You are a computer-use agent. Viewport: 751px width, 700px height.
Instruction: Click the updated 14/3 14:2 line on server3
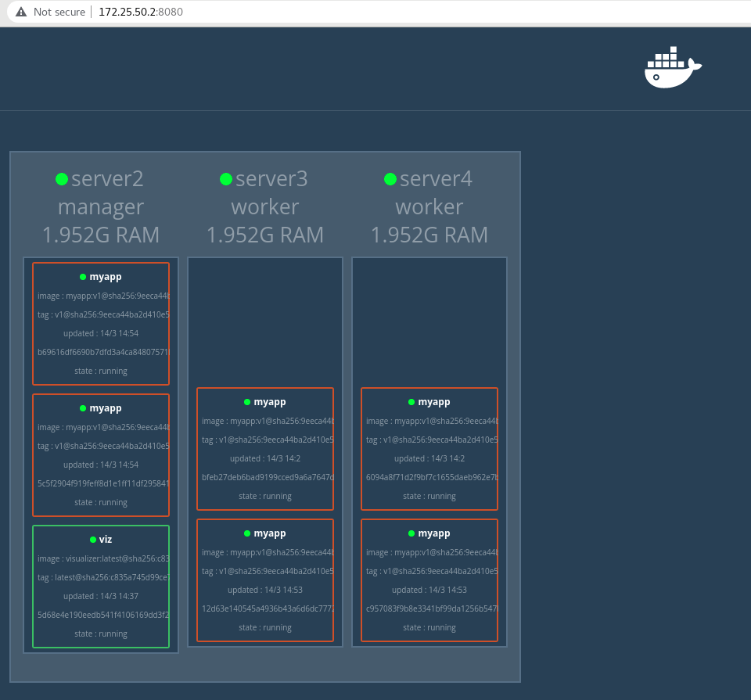[265, 458]
